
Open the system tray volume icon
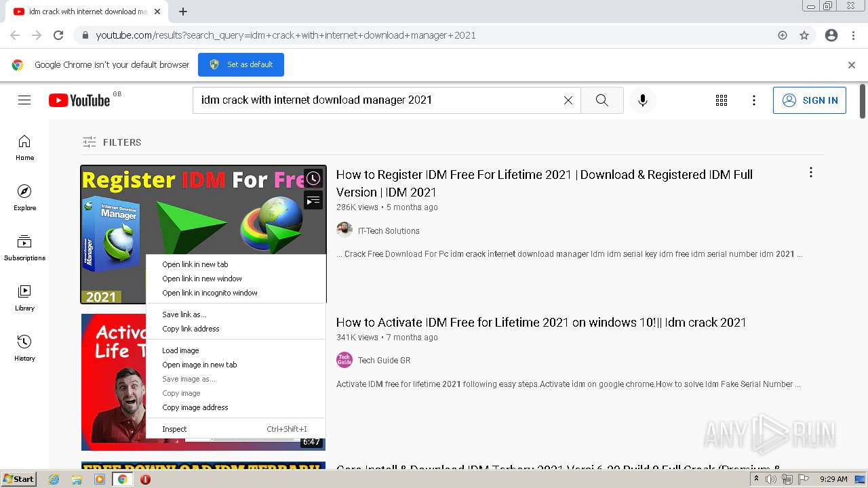coord(771,479)
